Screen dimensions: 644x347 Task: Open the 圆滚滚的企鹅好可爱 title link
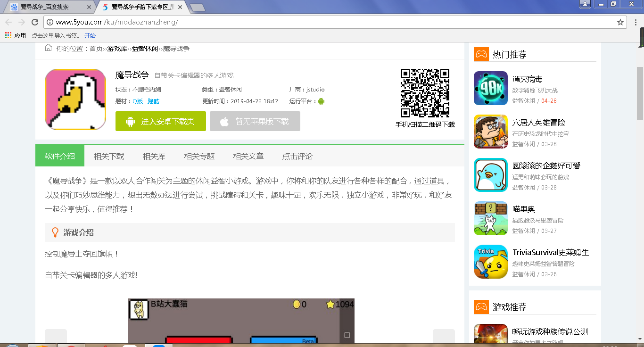click(546, 165)
